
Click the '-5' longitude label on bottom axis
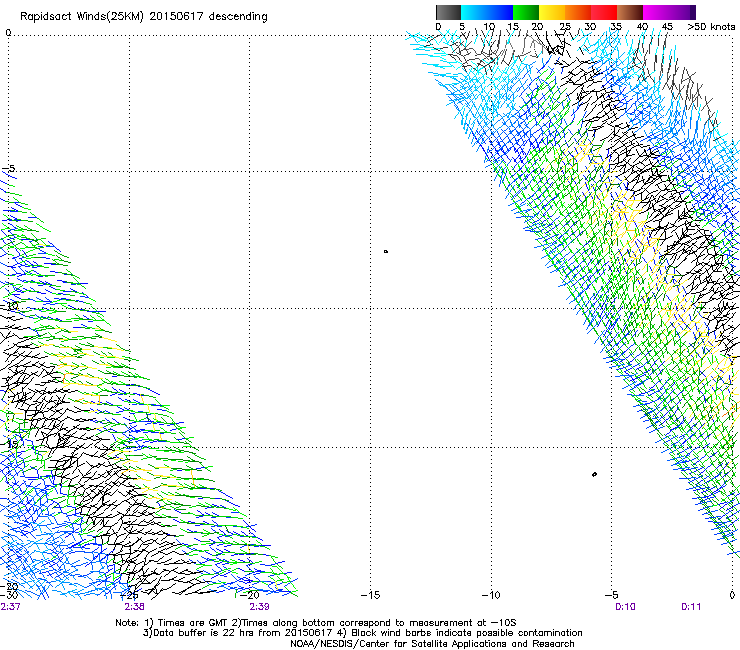coord(611,595)
